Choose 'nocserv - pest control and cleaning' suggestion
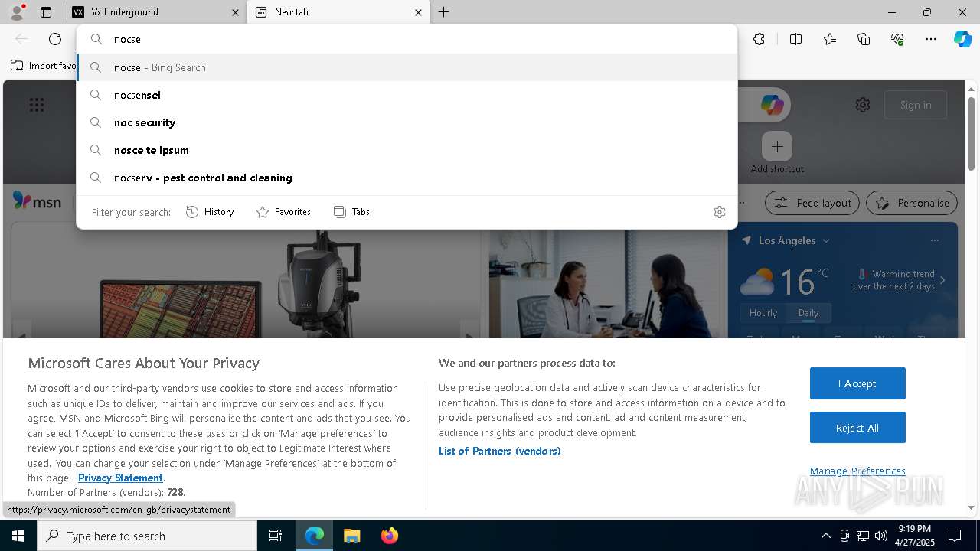Screen dimensions: 980x551 coord(407,178)
